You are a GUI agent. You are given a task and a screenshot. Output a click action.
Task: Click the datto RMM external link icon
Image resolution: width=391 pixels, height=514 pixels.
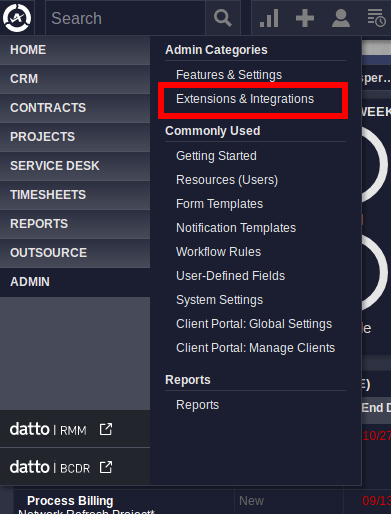(x=106, y=429)
